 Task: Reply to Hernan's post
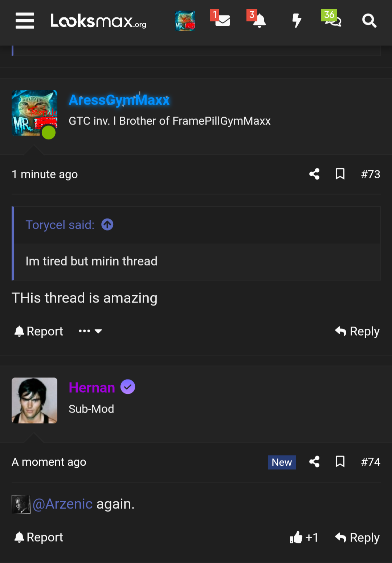357,538
